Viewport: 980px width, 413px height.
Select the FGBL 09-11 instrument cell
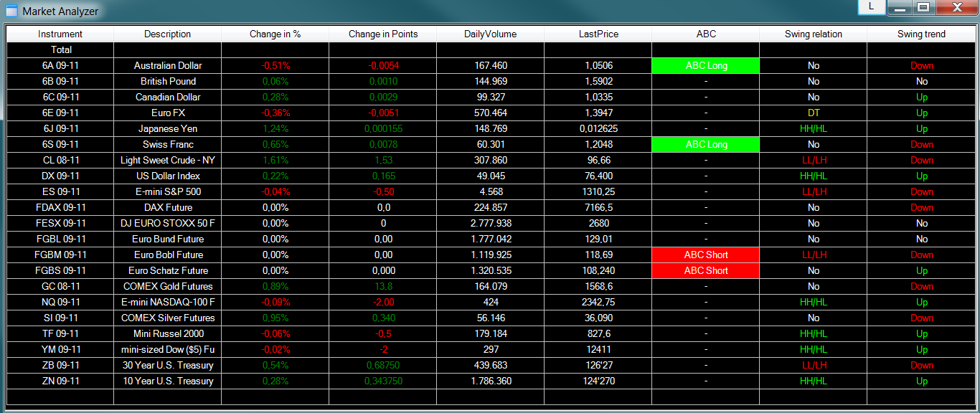point(60,239)
